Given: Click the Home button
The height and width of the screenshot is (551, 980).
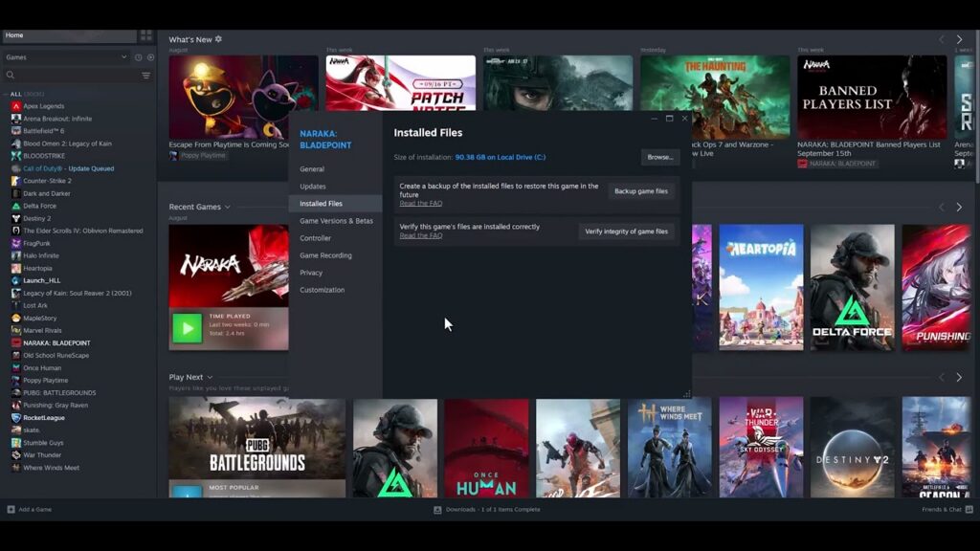Looking at the screenshot, I should pyautogui.click(x=69, y=35).
